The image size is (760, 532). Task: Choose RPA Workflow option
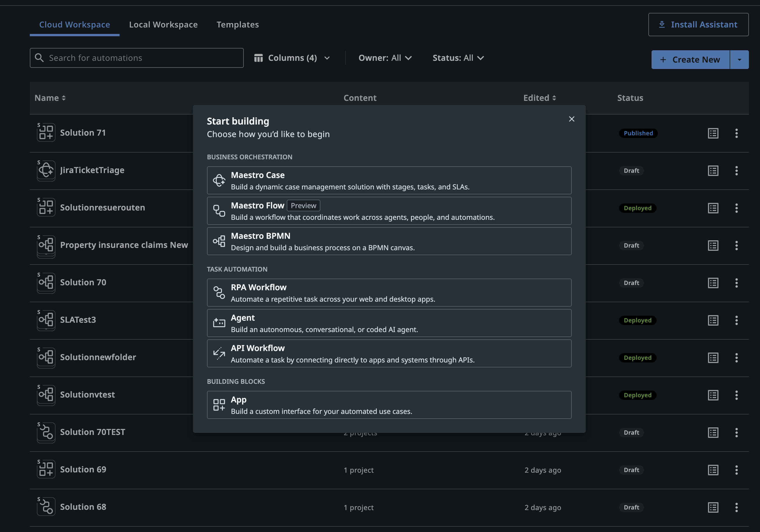(x=389, y=293)
